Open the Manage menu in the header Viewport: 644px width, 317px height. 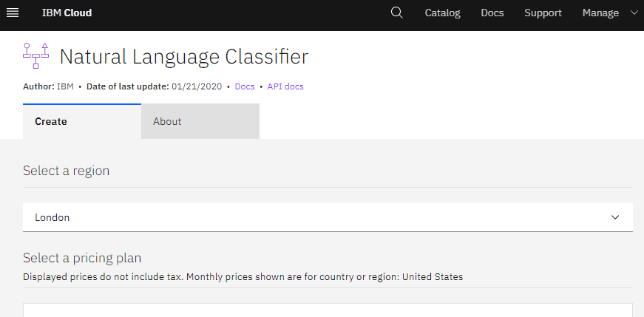pos(600,13)
